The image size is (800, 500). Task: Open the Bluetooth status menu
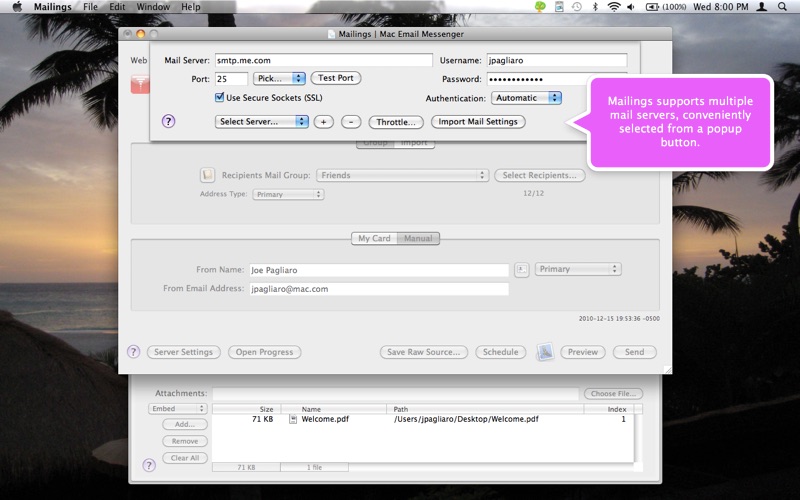coord(595,7)
